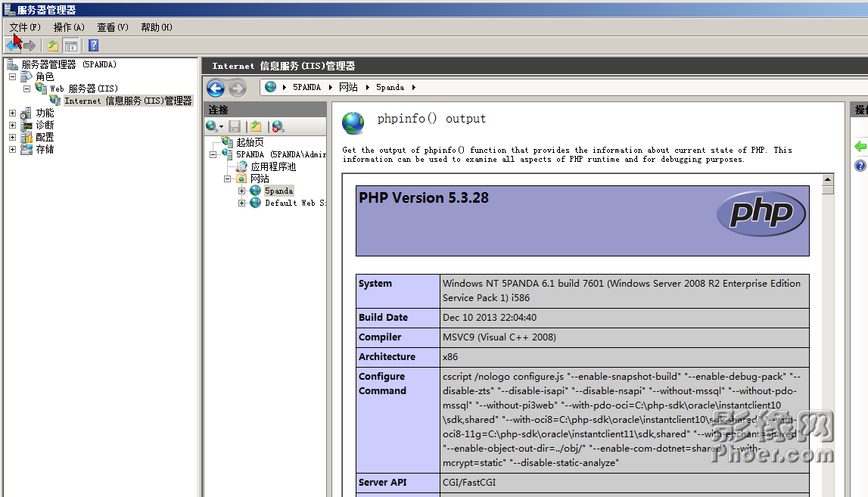This screenshot has width=868, height=497.
Task: Click the MMC toolbar Back arrow
Action: tap(13, 45)
